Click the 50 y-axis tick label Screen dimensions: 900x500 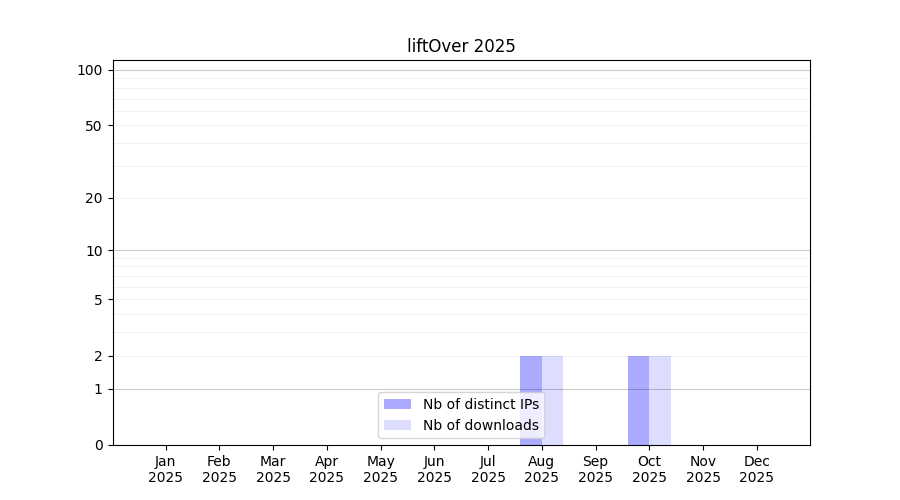pyautogui.click(x=94, y=126)
